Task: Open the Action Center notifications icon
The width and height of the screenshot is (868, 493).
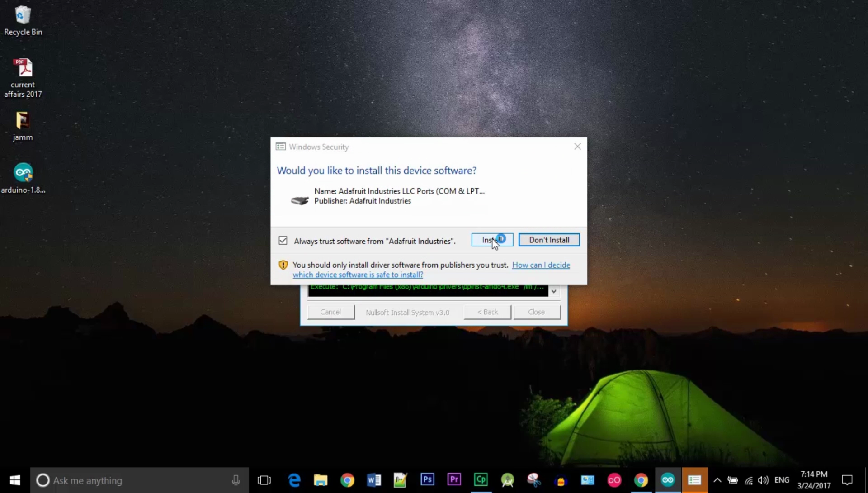Action: tap(847, 480)
